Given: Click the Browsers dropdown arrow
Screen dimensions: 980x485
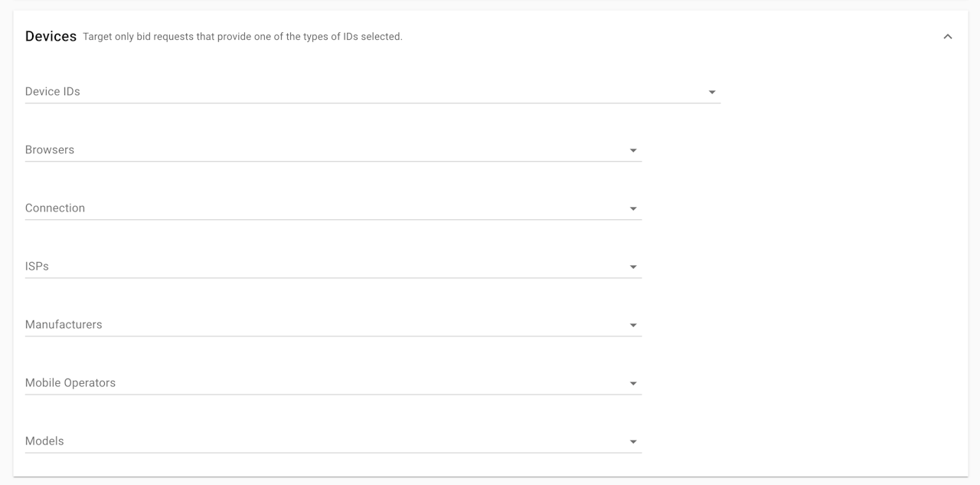Looking at the screenshot, I should [633, 150].
